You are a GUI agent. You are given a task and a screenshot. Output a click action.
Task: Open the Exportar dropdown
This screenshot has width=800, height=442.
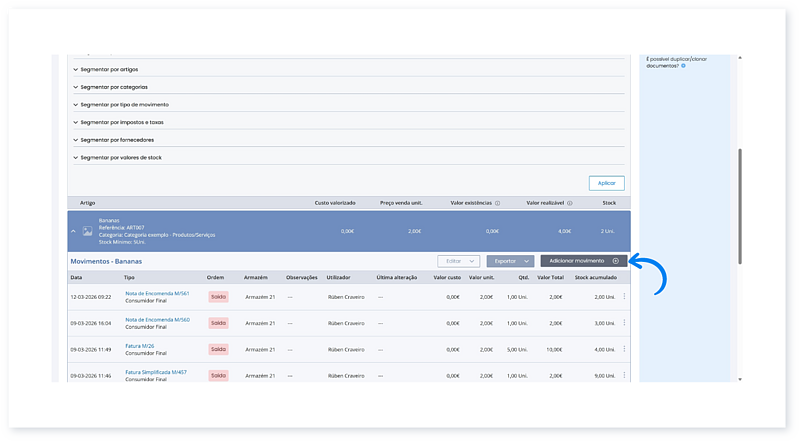(x=510, y=260)
